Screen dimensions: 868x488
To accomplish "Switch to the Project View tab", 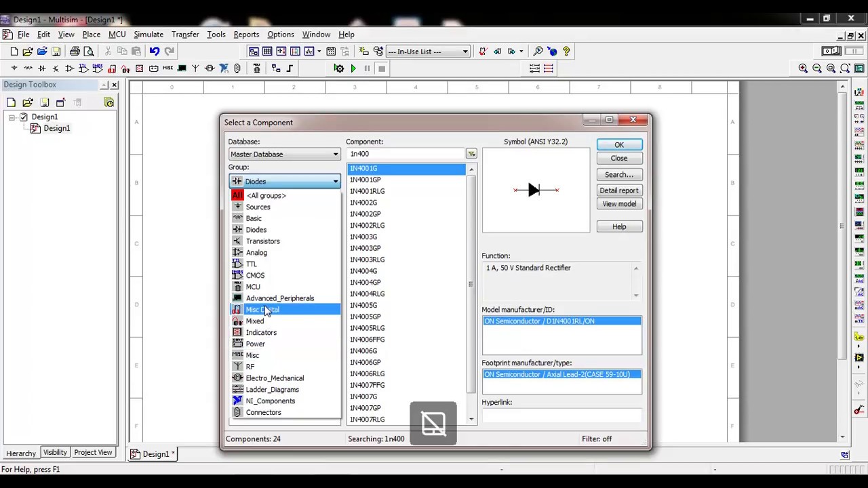I will pyautogui.click(x=93, y=453).
